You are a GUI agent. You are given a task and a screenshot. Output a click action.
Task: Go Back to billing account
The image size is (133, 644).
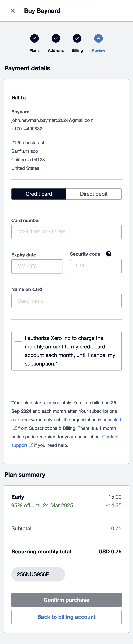tap(66, 617)
